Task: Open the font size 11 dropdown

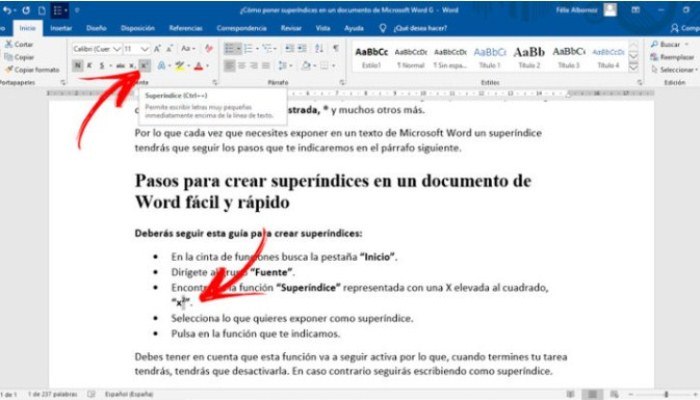Action: (x=145, y=49)
